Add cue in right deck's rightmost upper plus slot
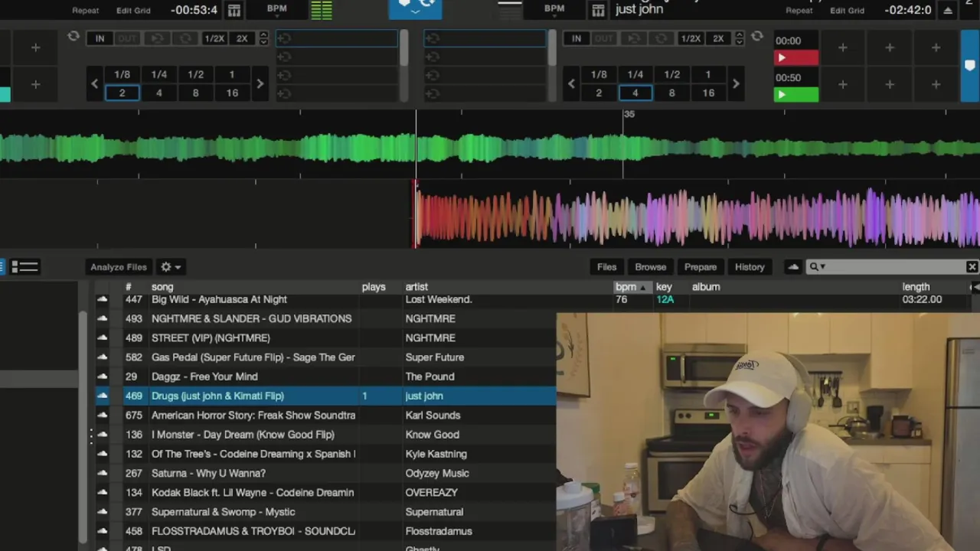 tap(936, 47)
